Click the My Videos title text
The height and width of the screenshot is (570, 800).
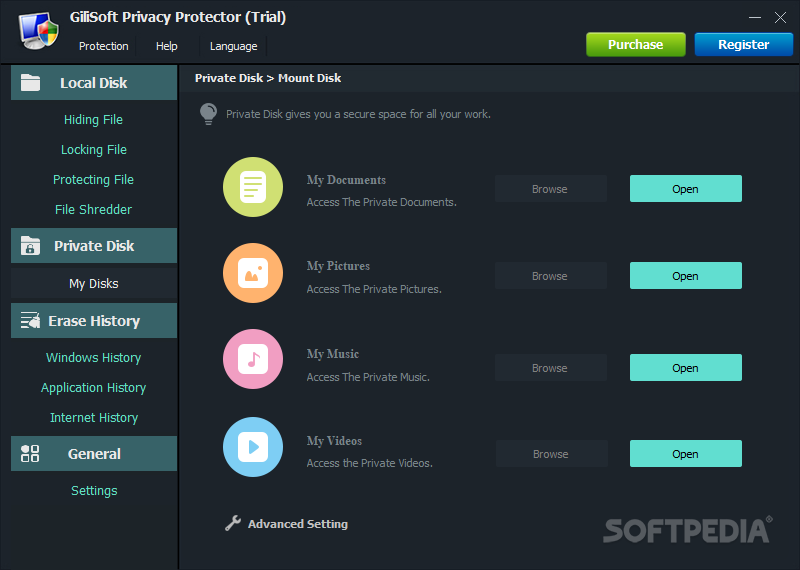(334, 440)
